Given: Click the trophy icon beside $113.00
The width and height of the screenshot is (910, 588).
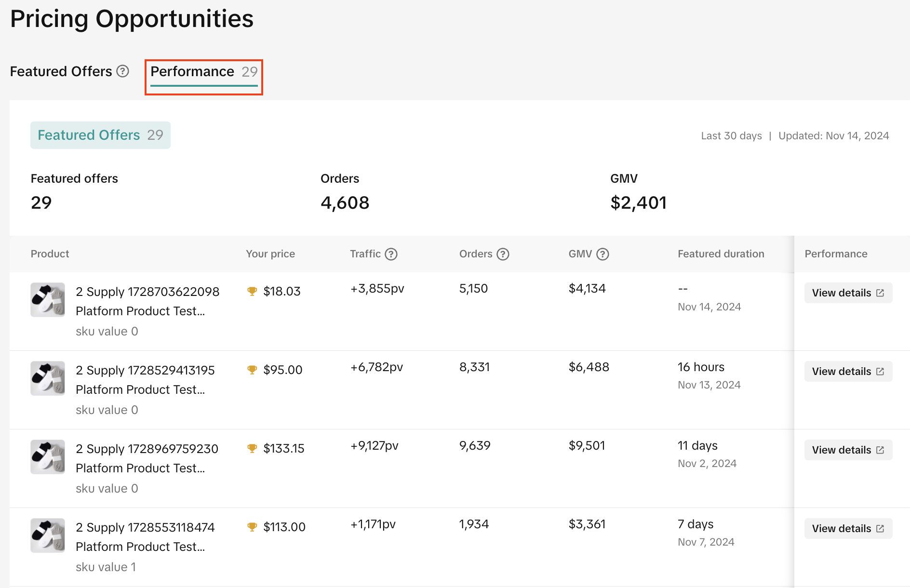Looking at the screenshot, I should 252,527.
